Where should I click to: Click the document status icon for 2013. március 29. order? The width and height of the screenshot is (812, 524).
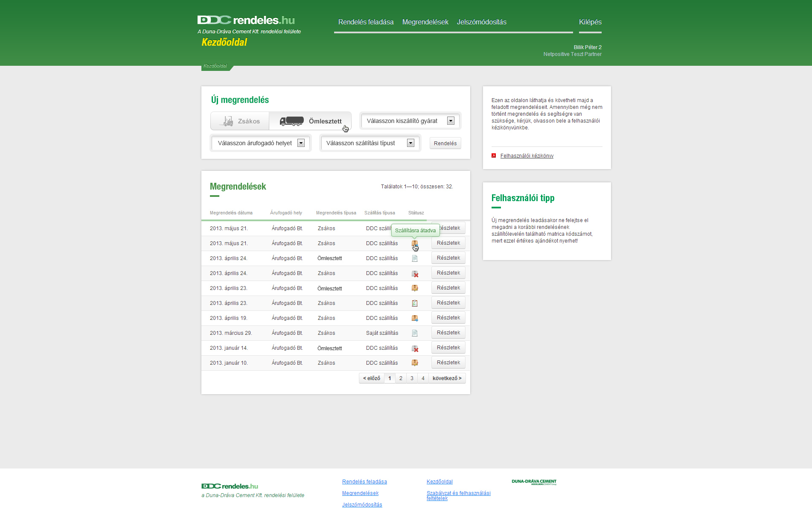[415, 333]
